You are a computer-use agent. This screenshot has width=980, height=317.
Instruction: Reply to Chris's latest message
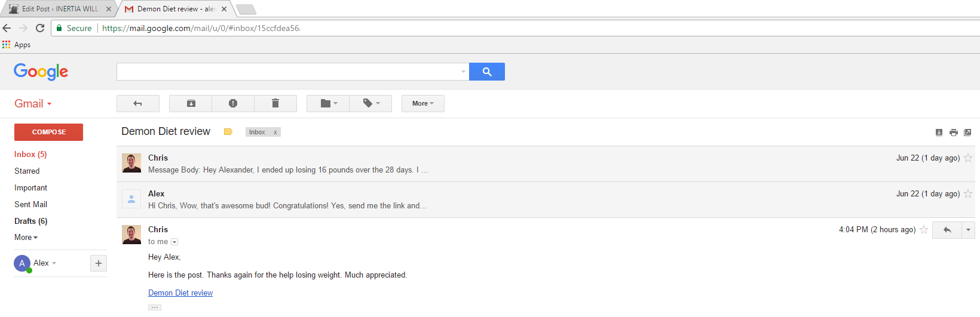(x=947, y=230)
